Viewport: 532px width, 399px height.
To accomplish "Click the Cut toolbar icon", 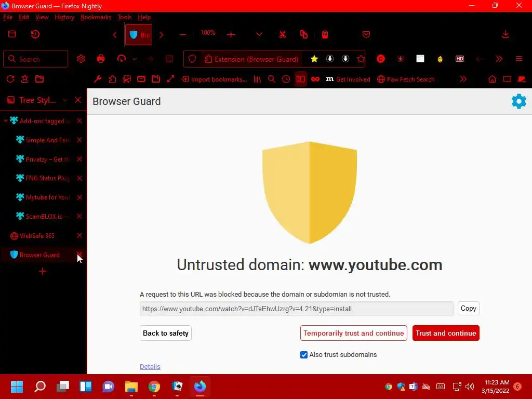I will pyautogui.click(x=282, y=34).
